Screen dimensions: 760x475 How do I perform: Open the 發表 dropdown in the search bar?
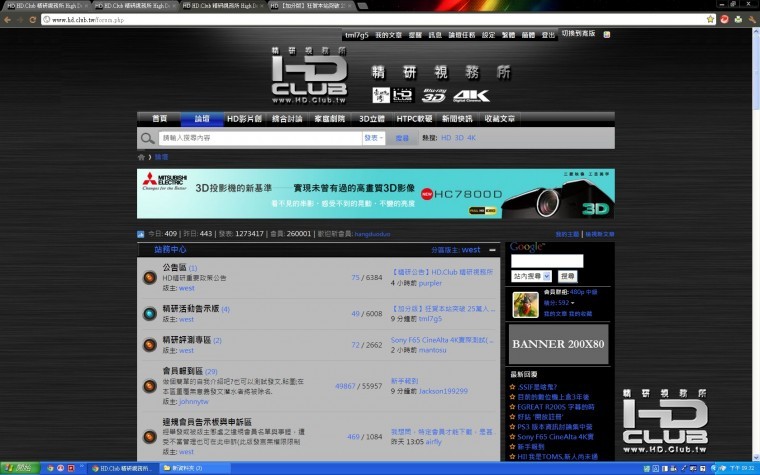(x=373, y=138)
